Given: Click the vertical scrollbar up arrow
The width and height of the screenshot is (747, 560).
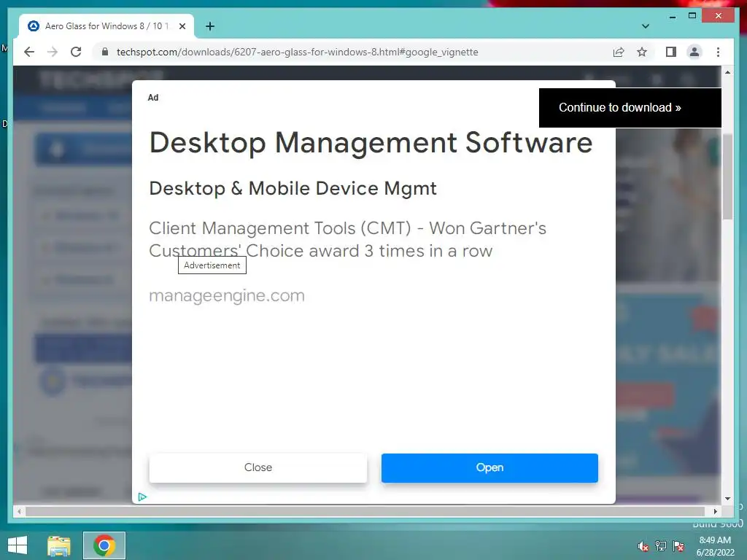Looking at the screenshot, I should point(727,72).
